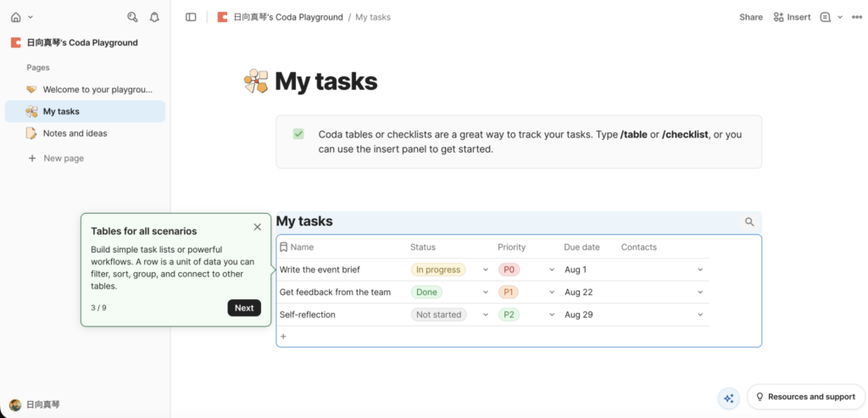Add a new row with the plus button
868x418 pixels.
[284, 337]
